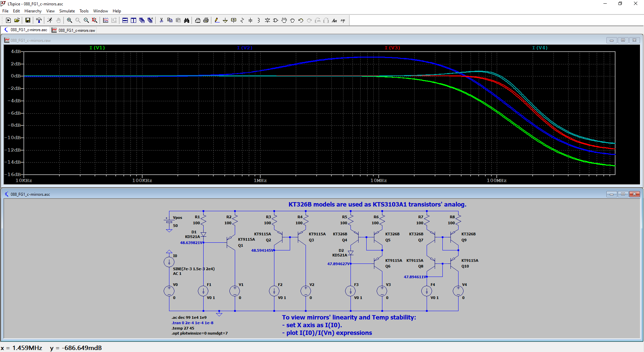
Task: Select the Cut scissors tool
Action: click(x=161, y=20)
